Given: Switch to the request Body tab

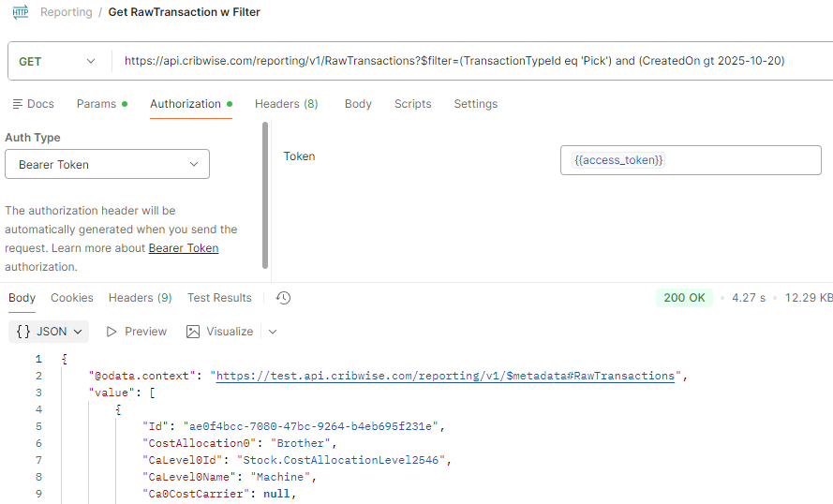Looking at the screenshot, I should pyautogui.click(x=358, y=104).
